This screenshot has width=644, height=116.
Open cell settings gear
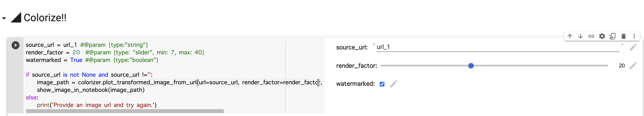point(602,36)
